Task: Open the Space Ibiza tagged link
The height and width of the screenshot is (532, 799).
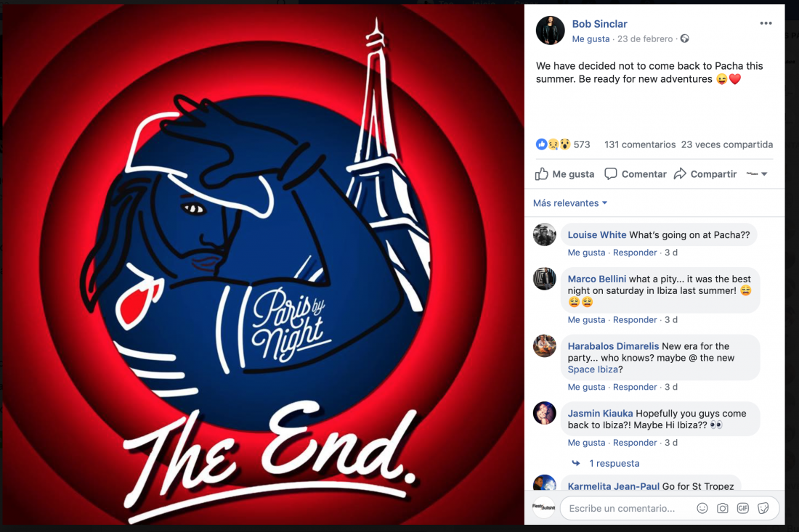Action: pyautogui.click(x=593, y=369)
